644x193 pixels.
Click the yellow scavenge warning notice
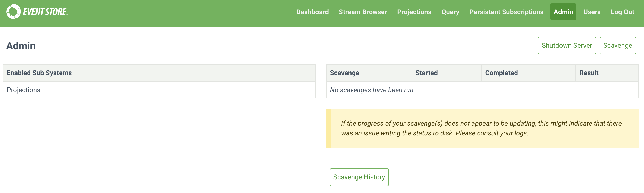pyautogui.click(x=482, y=128)
